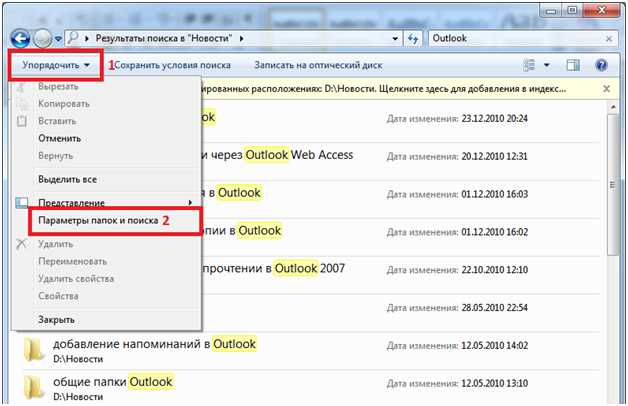Viewport: 628px width, 406px height.
Task: Click the refresh icon beside address bar
Action: click(413, 38)
